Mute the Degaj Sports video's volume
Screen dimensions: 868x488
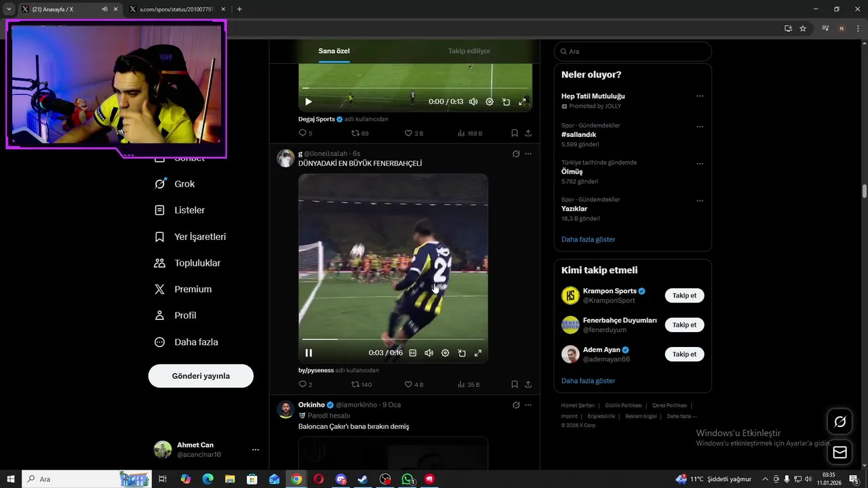coord(473,102)
